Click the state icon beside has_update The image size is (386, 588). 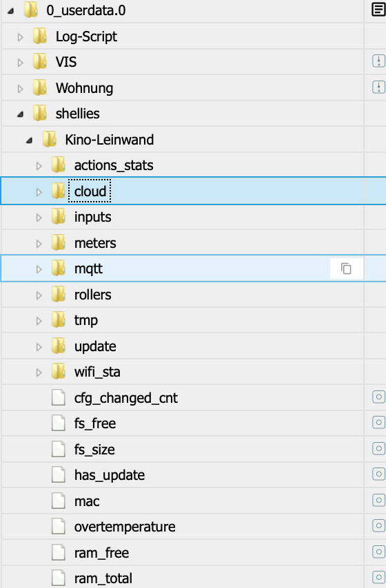coord(378,474)
